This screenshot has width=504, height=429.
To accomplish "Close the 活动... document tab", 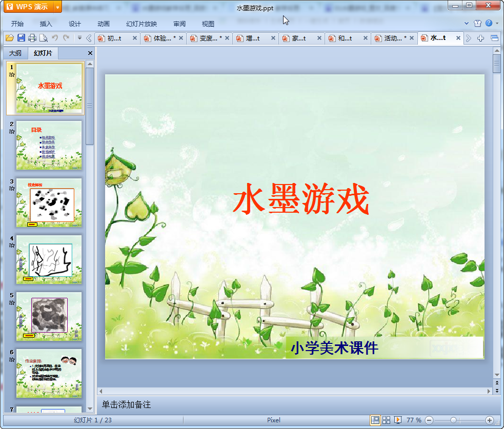I will coord(411,38).
